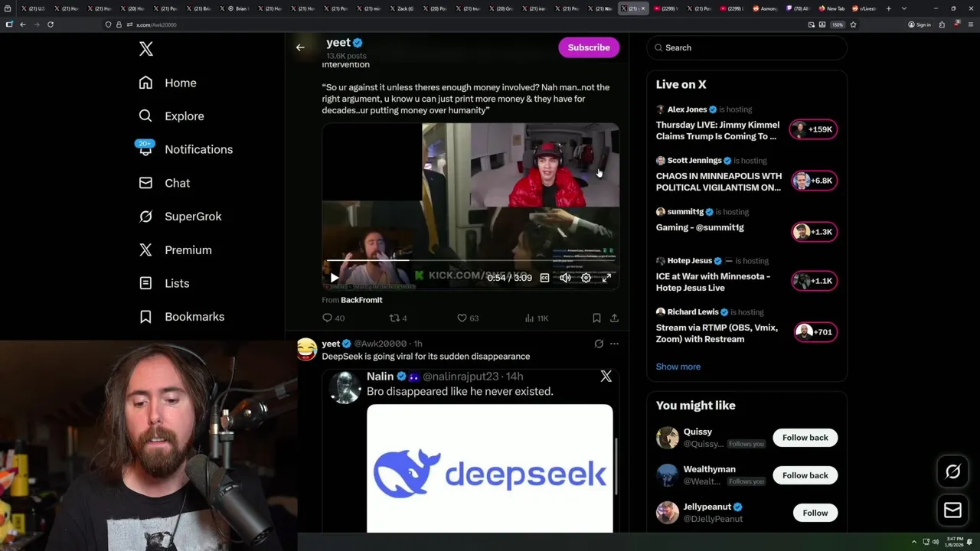Expand the video to fullscreen
This screenshot has width=980, height=551.
click(x=606, y=278)
